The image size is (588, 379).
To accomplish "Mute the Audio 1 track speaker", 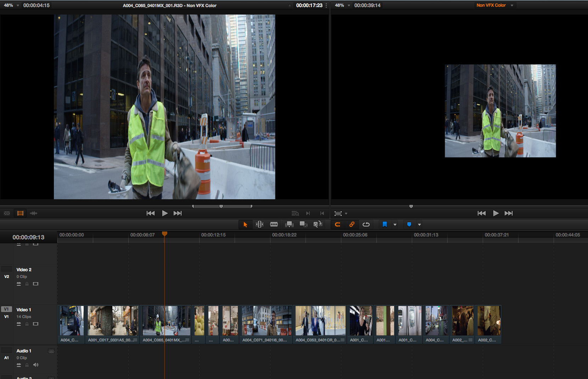I will click(36, 365).
